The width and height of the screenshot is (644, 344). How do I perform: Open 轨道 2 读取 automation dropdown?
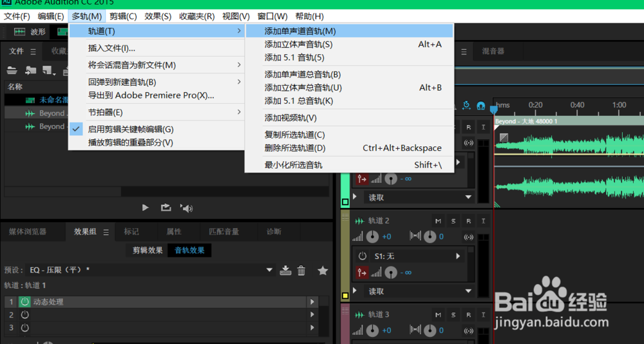click(x=468, y=291)
